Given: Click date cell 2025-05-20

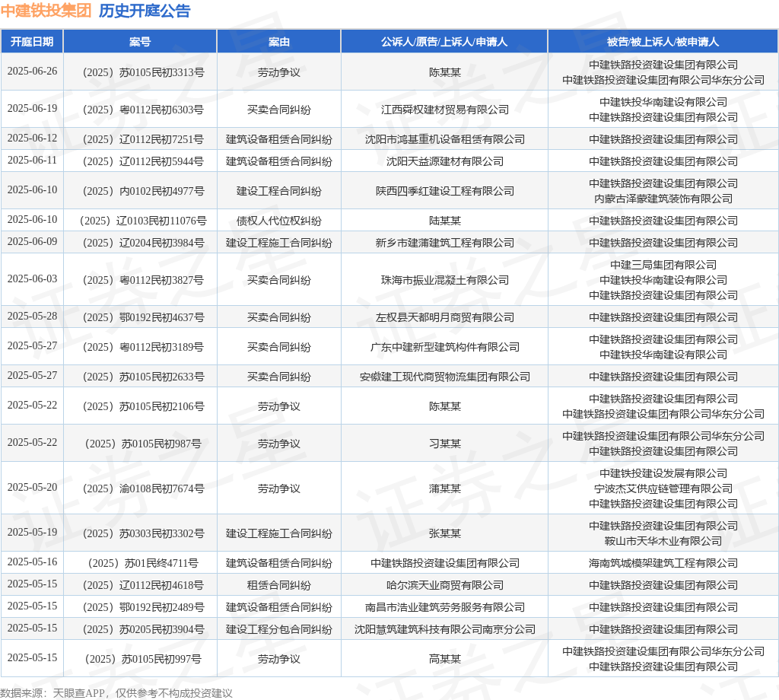Looking at the screenshot, I should click(32, 487).
